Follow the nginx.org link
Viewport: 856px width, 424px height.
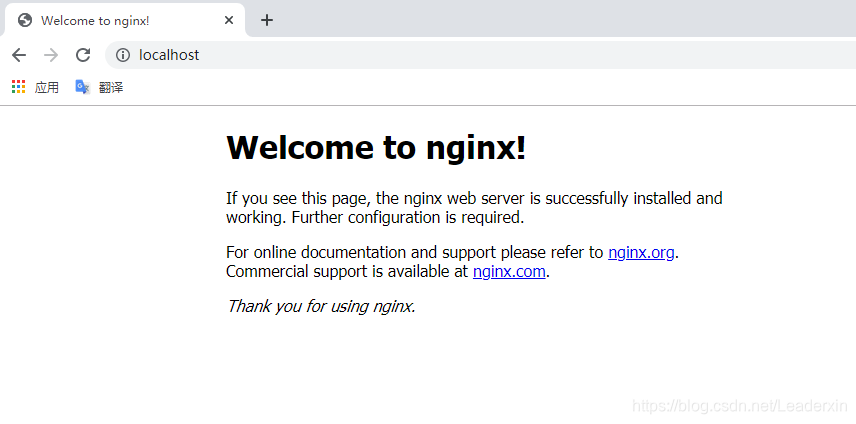point(641,253)
